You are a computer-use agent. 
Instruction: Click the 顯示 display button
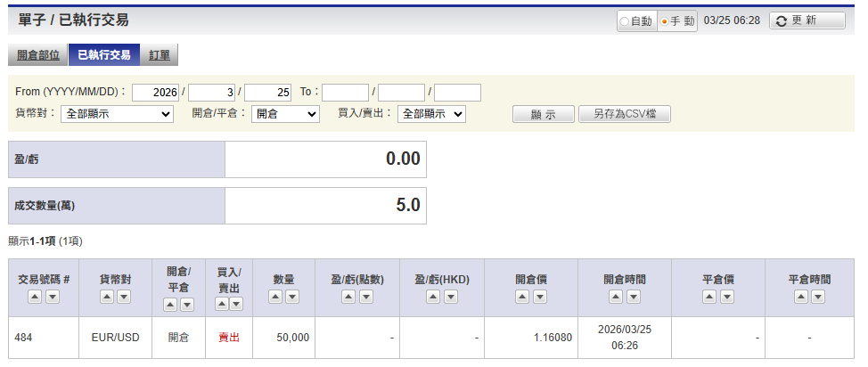tap(544, 114)
